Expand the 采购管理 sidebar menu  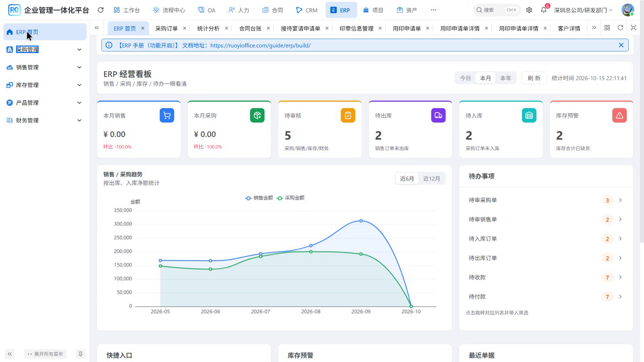click(x=45, y=49)
